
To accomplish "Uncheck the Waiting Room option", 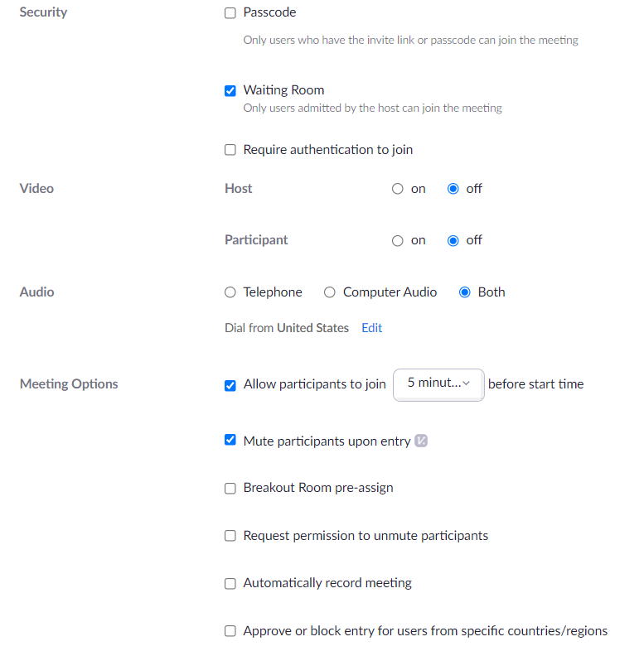I will pyautogui.click(x=230, y=91).
